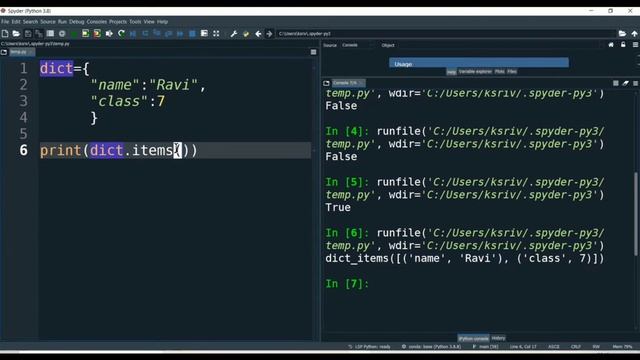Toggle fullscreen mode with the four-arrow icon

(216, 33)
